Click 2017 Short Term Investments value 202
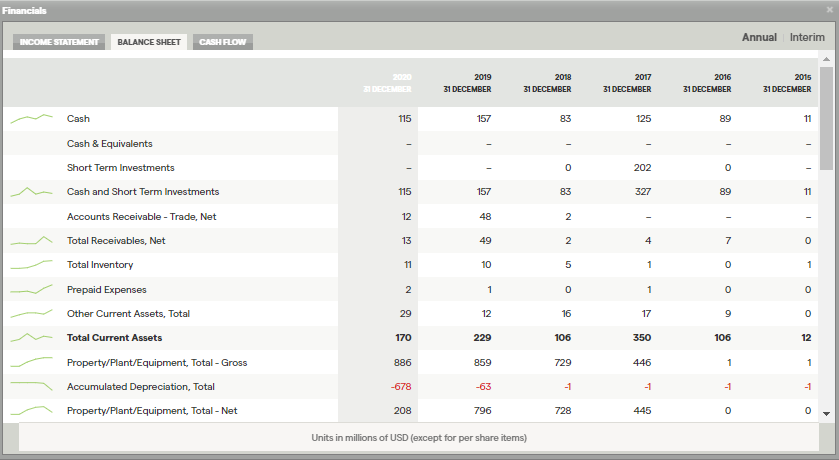 pyautogui.click(x=642, y=167)
